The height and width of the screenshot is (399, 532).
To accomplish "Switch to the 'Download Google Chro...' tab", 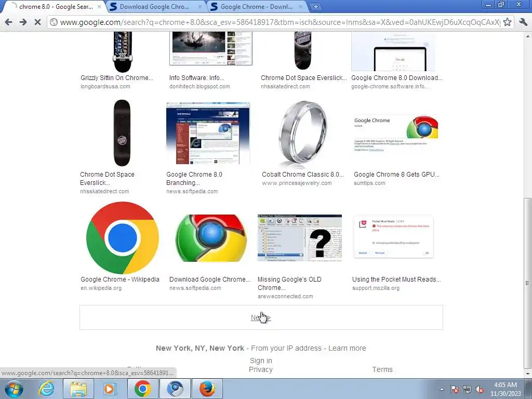I will pyautogui.click(x=154, y=7).
